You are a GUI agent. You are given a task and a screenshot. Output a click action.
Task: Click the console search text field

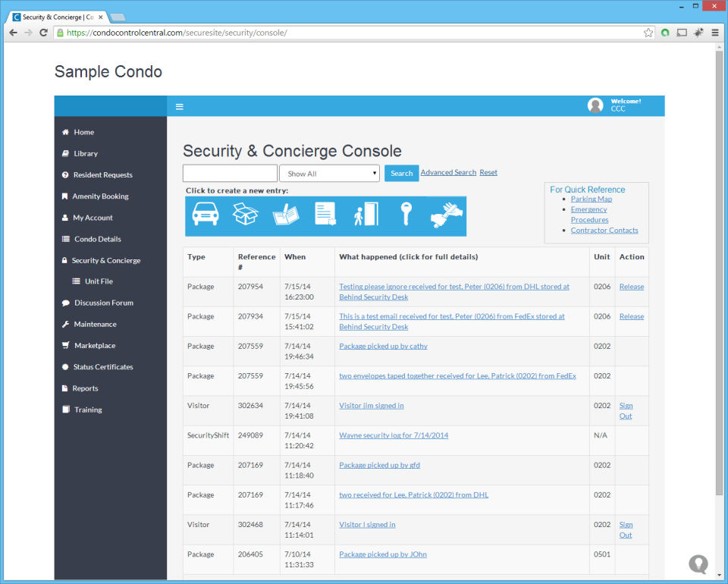pos(231,173)
